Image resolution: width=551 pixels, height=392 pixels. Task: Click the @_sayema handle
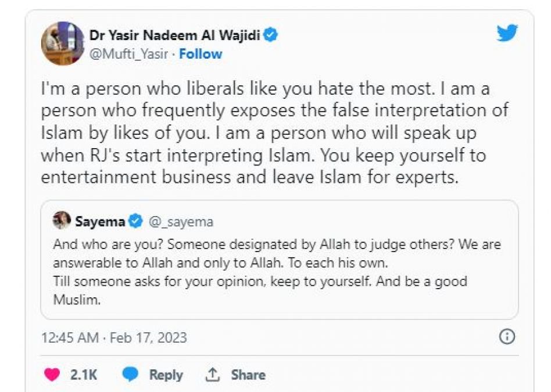click(x=181, y=221)
